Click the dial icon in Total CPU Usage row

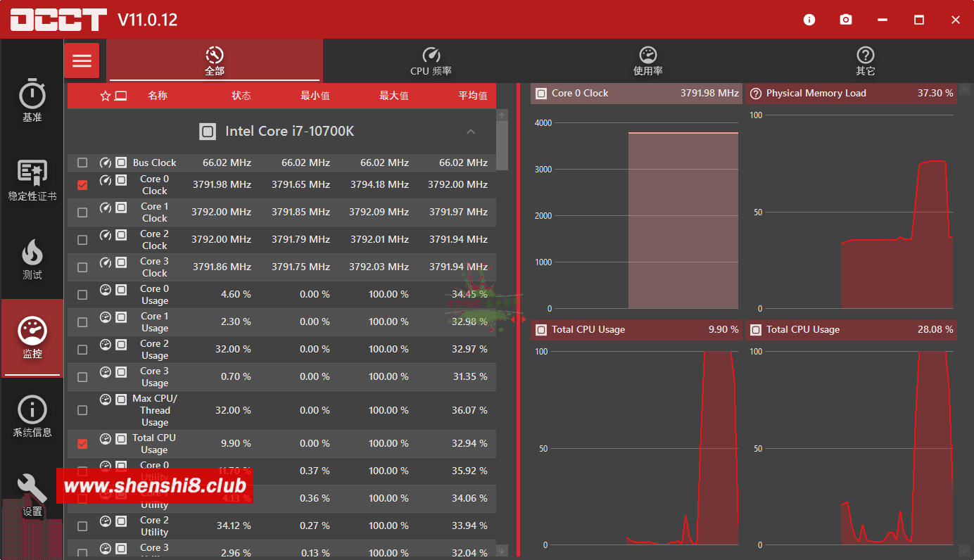[106, 438]
